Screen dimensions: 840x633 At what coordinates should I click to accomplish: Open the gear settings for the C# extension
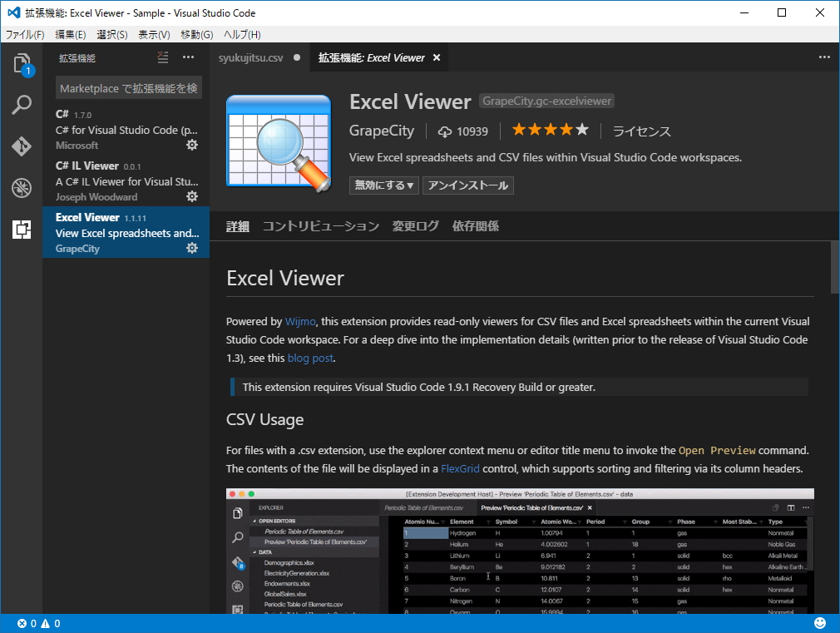192,145
